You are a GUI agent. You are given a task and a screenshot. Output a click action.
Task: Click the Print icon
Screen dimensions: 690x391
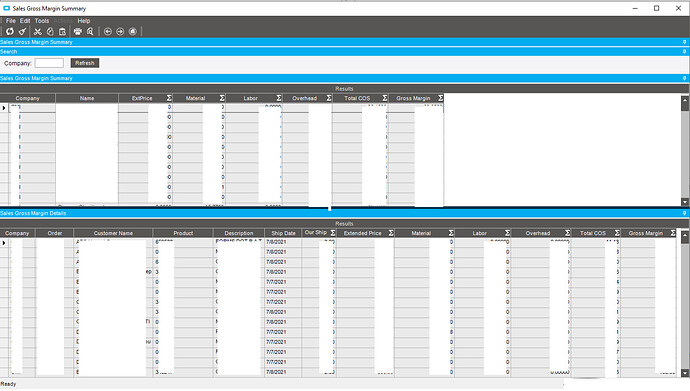tap(78, 31)
